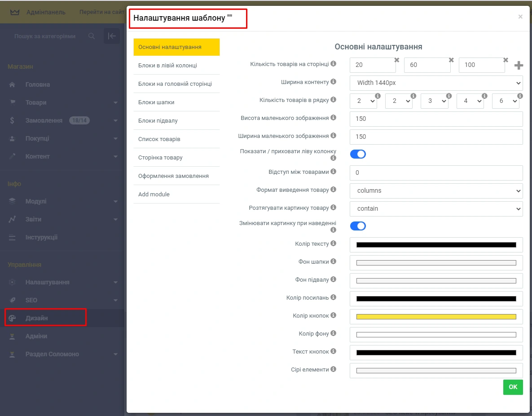532x416 pixels.
Task: Toggle Змінювати картинку при наведенні switch
Action: coord(358,226)
